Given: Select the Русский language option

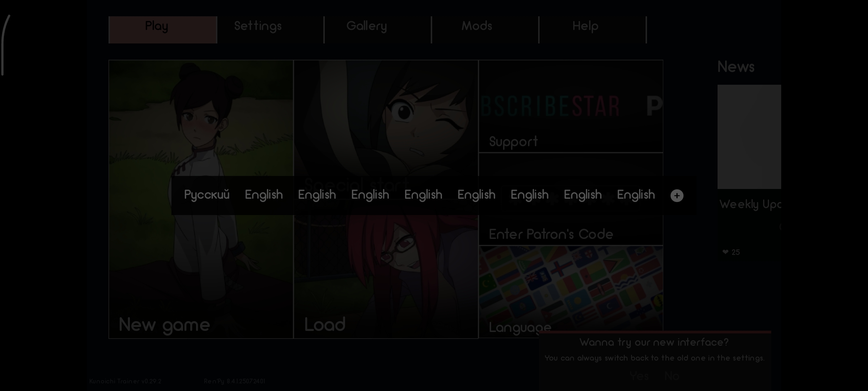Looking at the screenshot, I should (207, 195).
